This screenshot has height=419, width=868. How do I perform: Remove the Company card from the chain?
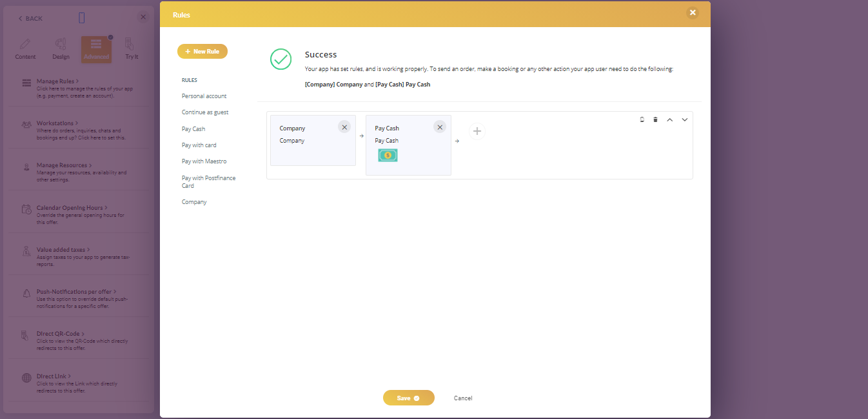click(344, 127)
